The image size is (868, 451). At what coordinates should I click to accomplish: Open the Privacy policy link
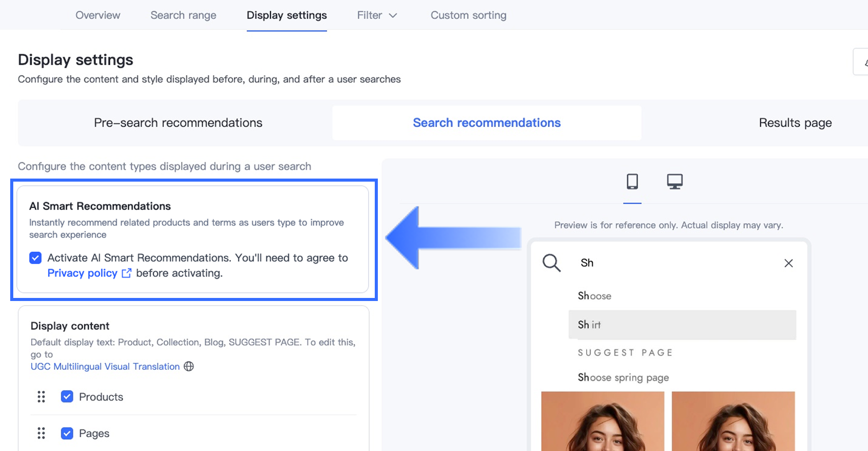82,273
